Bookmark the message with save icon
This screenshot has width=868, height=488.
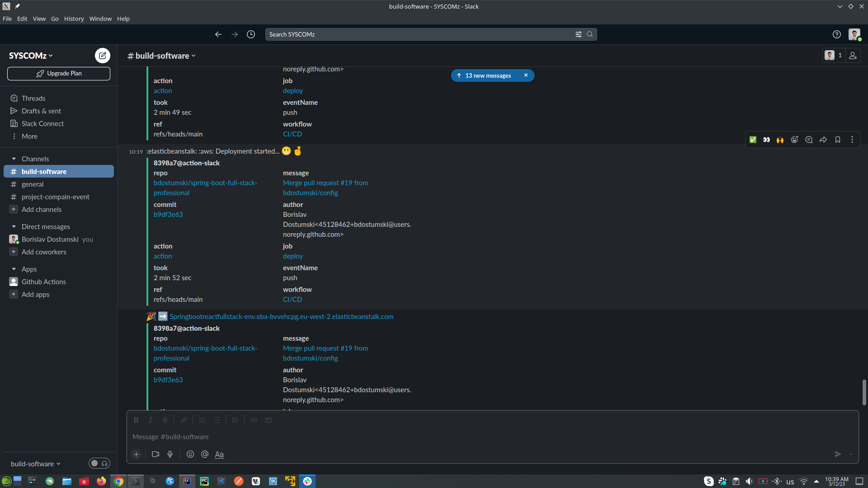click(838, 140)
